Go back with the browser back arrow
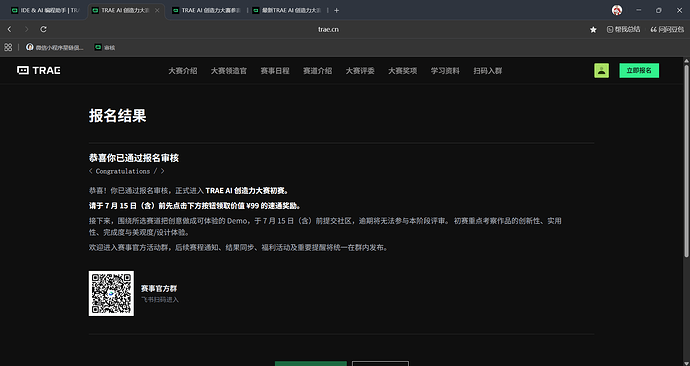 tap(10, 29)
